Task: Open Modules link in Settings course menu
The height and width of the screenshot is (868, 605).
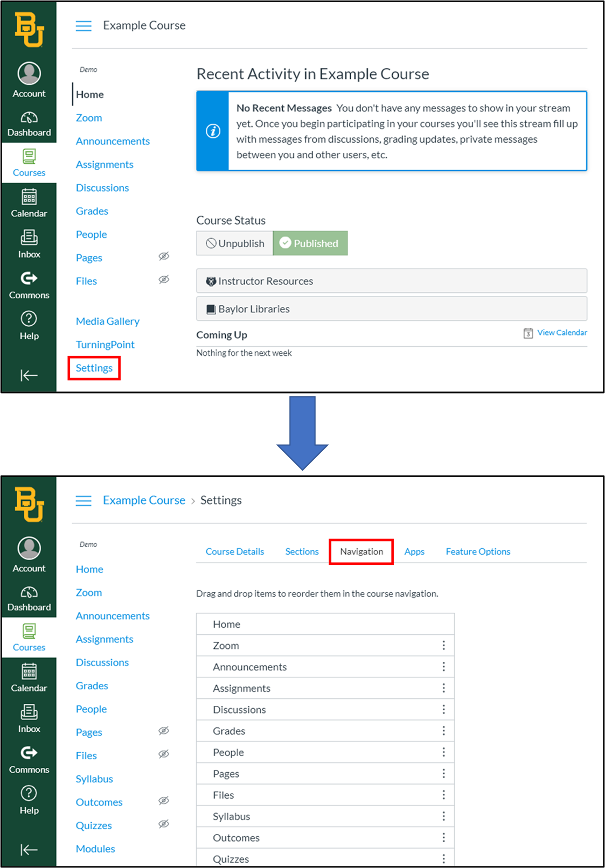Action: (x=95, y=849)
